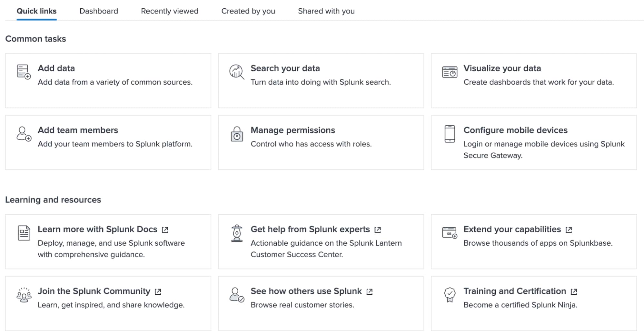Open the Shared with you tab
The height and width of the screenshot is (336, 644).
(326, 11)
